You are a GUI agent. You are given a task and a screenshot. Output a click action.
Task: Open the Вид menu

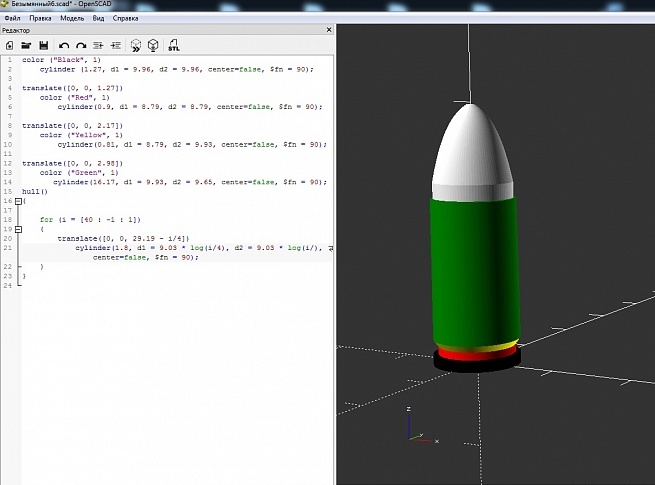pos(98,18)
